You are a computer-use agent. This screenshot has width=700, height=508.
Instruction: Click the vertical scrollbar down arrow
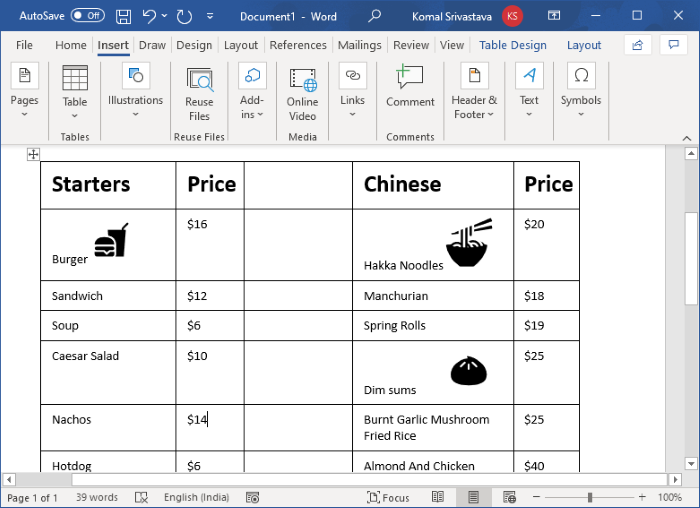691,464
